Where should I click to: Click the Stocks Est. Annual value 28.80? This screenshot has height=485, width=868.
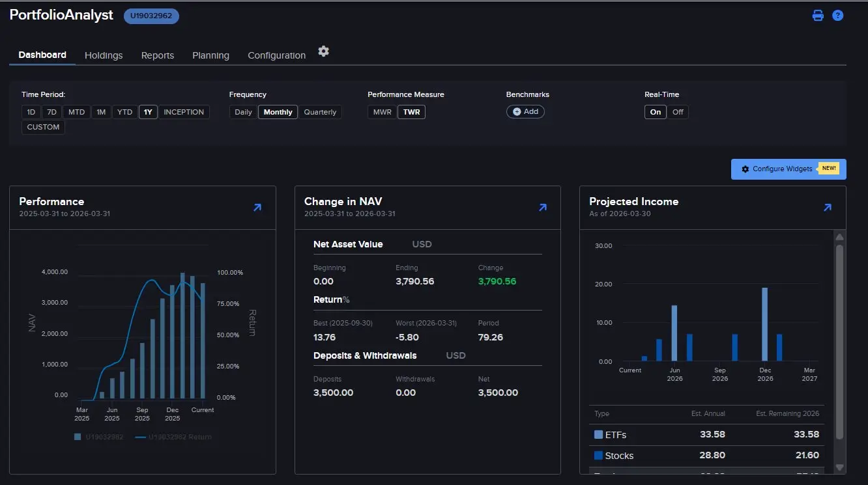pyautogui.click(x=713, y=455)
